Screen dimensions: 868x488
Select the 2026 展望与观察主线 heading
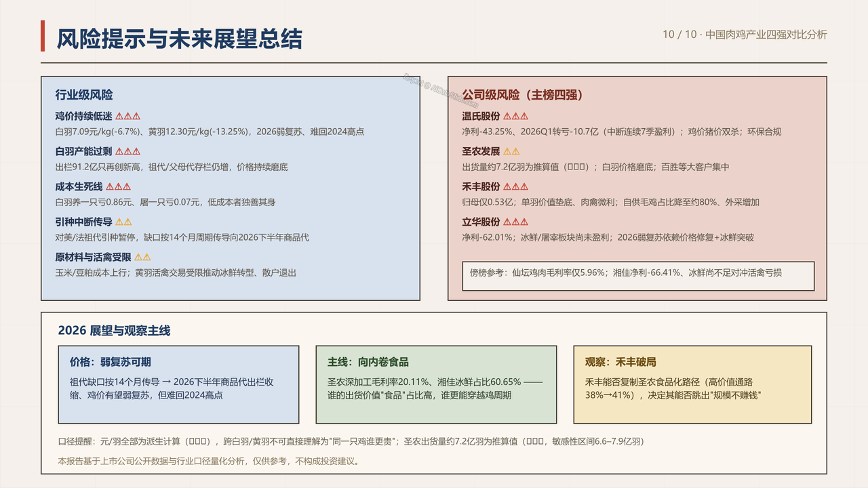(x=115, y=331)
